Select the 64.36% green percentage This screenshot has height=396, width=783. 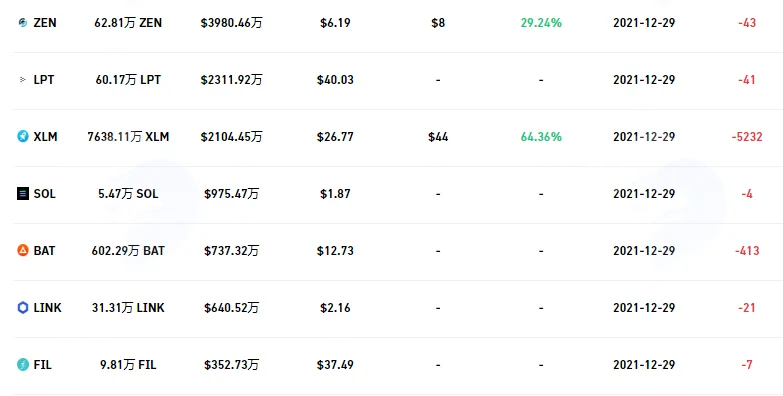541,137
